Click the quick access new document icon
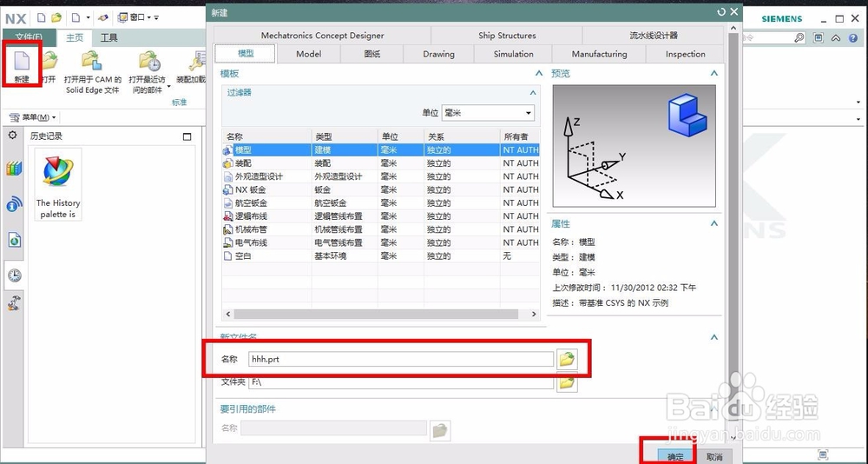 (42, 17)
